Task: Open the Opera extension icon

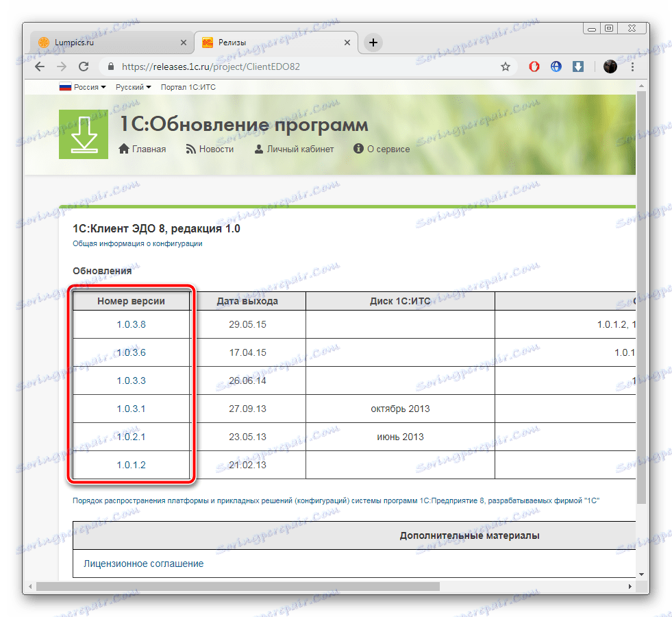Action: (534, 66)
